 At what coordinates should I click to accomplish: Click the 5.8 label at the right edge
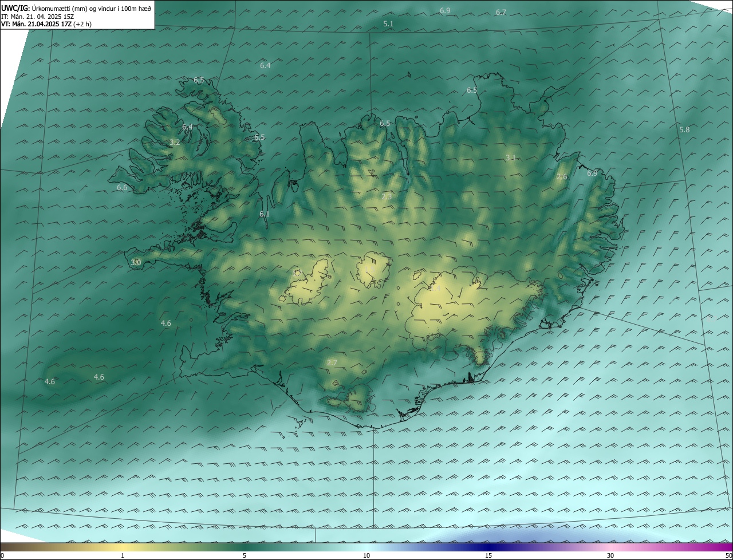coord(684,130)
